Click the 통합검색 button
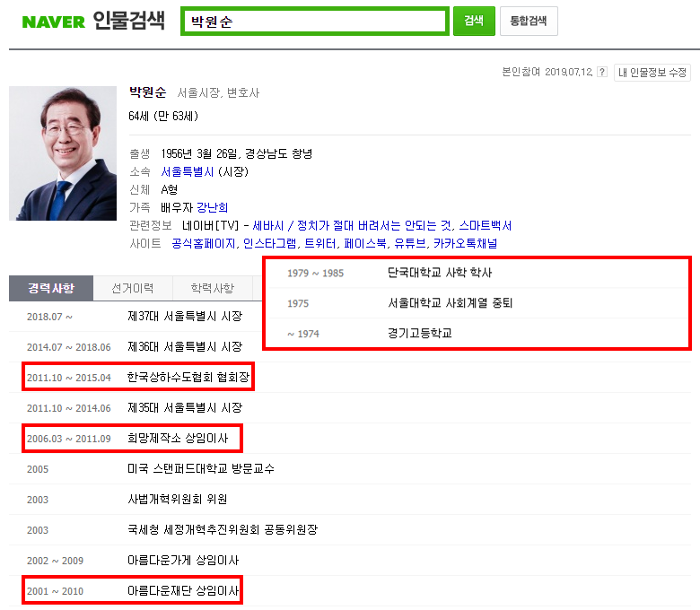The height and width of the screenshot is (610, 700). tap(529, 21)
